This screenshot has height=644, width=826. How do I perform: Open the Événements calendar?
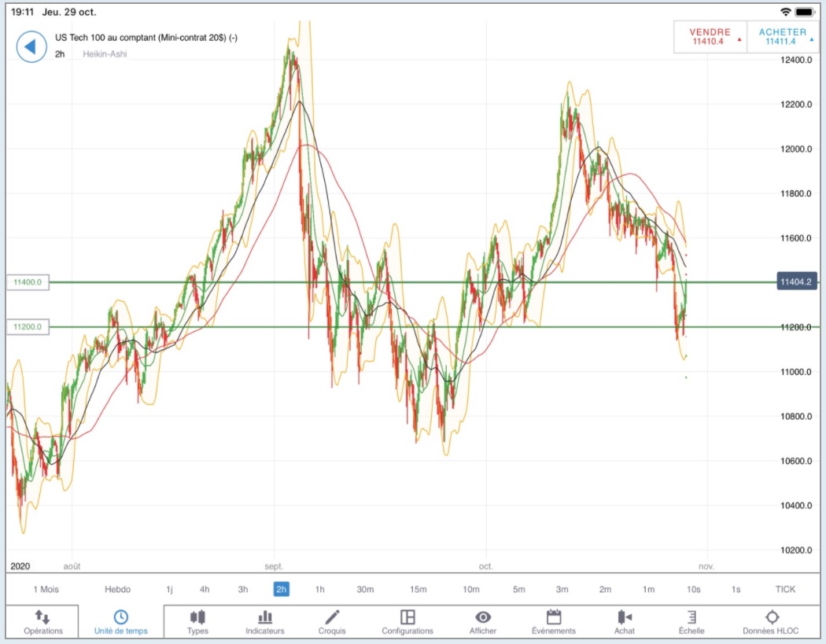point(554,621)
